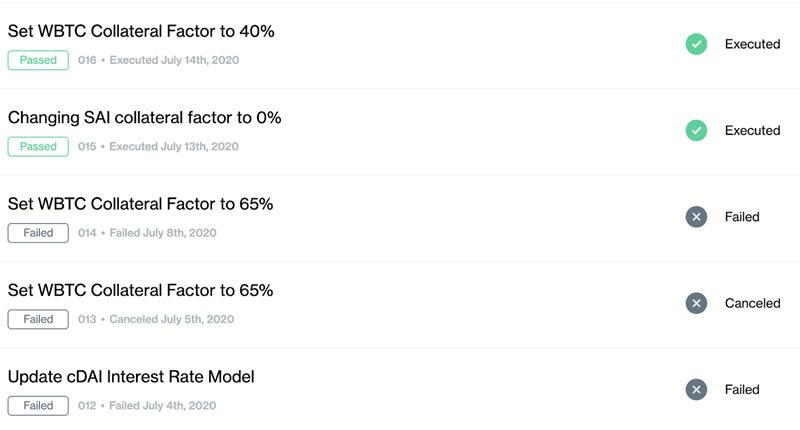Open "Changing SAI collateral factor to 0%" proposal
Screen dimensions: 800x430
pyautogui.click(x=144, y=118)
